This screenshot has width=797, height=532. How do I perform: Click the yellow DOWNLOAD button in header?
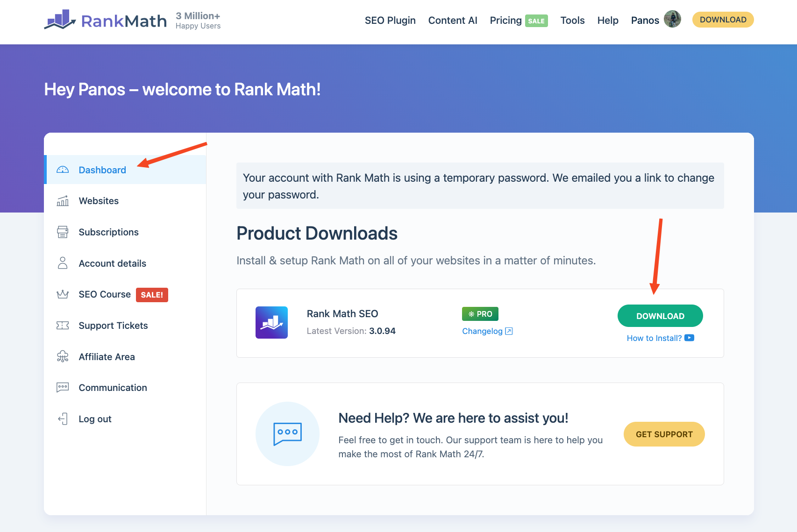click(x=723, y=20)
